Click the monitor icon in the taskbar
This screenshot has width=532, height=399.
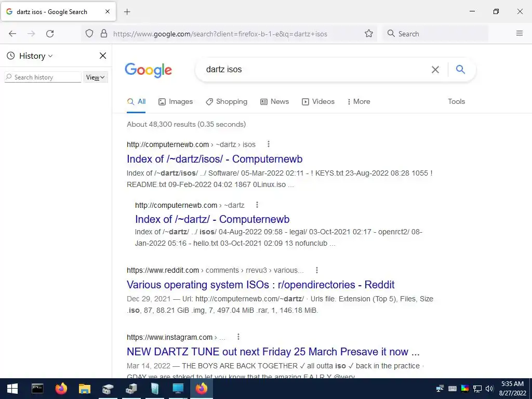click(178, 389)
